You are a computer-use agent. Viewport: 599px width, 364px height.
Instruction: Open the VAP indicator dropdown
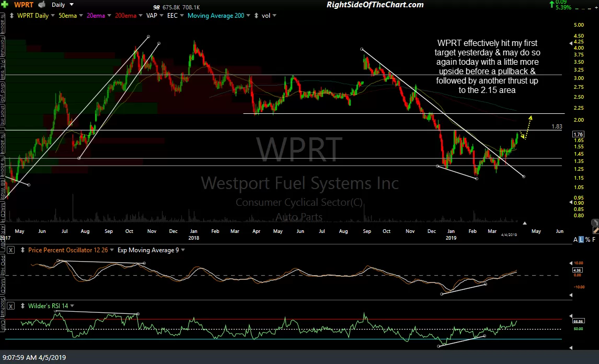(x=162, y=16)
